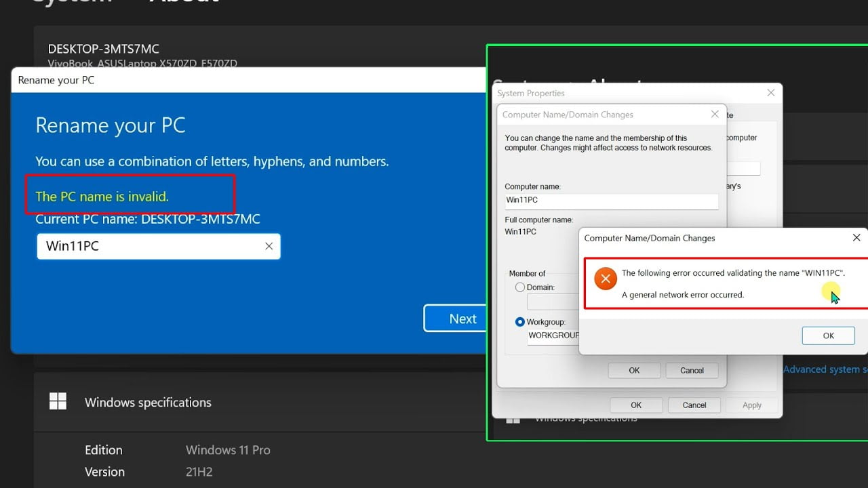Click OK in Computer Name/Domain Changes window
Screen dimensions: 868x488
[x=634, y=371]
